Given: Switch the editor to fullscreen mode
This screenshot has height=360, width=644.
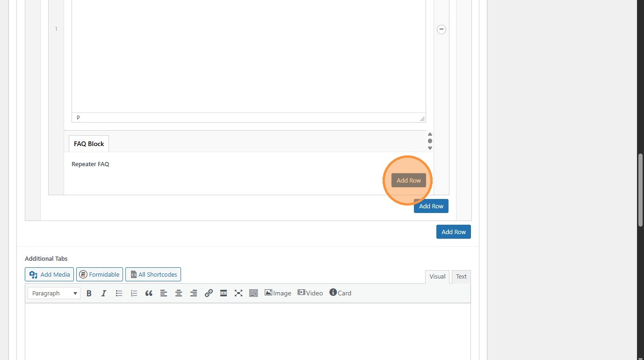Looking at the screenshot, I should click(239, 293).
